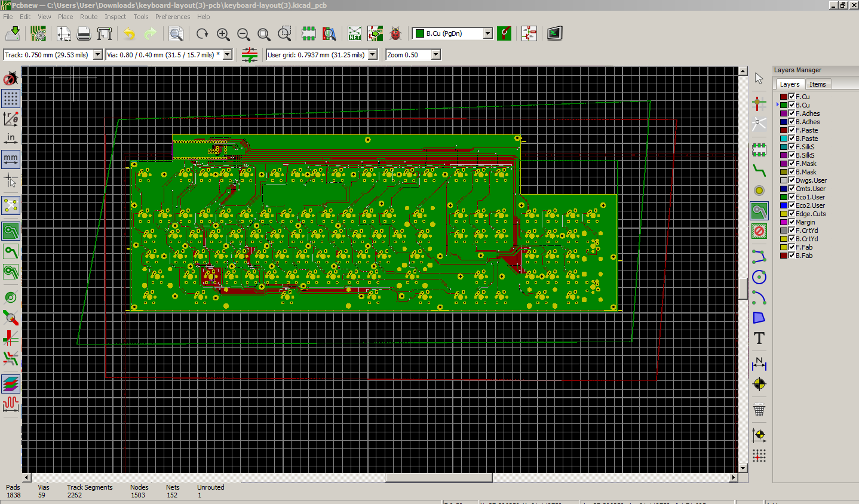Screen dimensions: 859x504
Task: Open the Track width dropdown
Action: point(98,55)
